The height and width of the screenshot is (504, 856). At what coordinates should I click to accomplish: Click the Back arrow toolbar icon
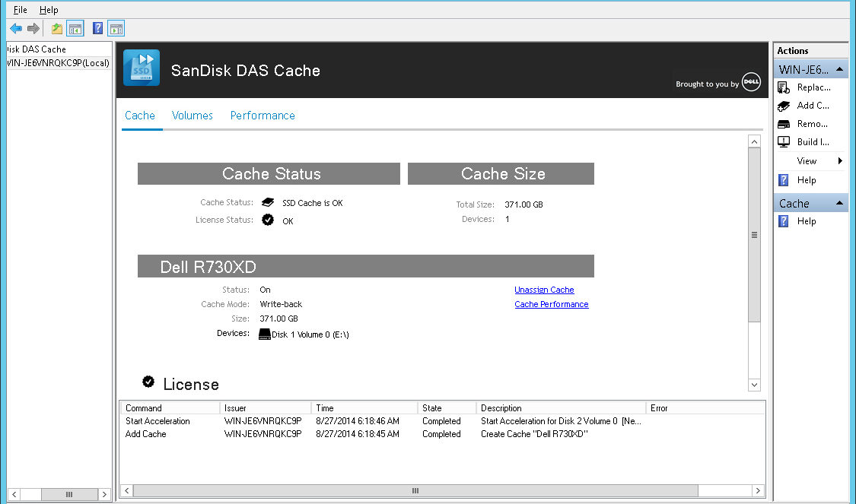(16, 28)
